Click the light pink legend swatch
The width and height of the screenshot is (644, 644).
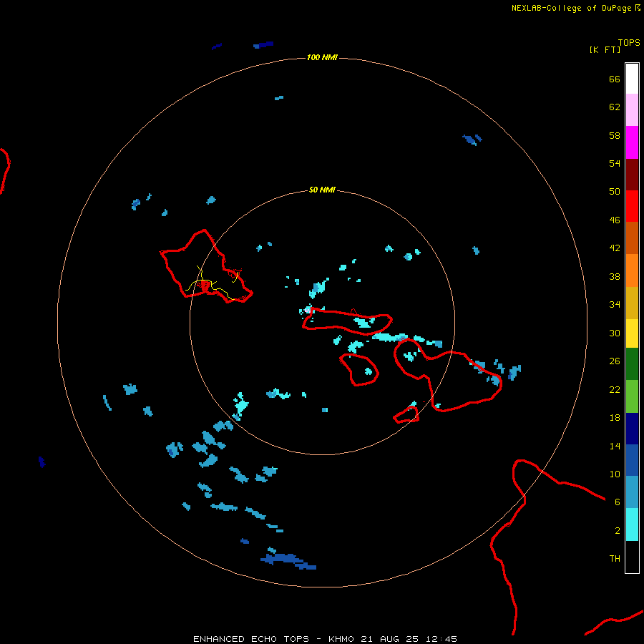632,109
